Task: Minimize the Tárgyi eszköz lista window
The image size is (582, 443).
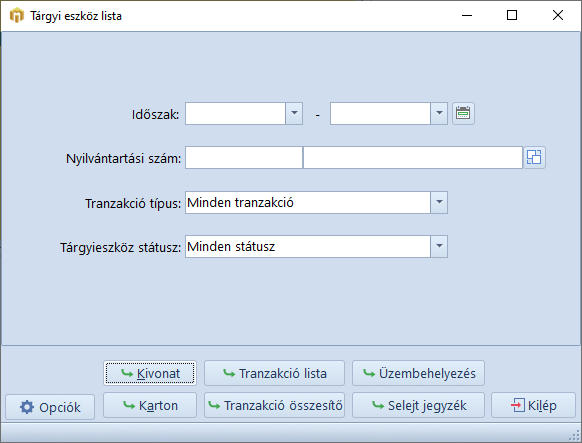Action: point(467,16)
